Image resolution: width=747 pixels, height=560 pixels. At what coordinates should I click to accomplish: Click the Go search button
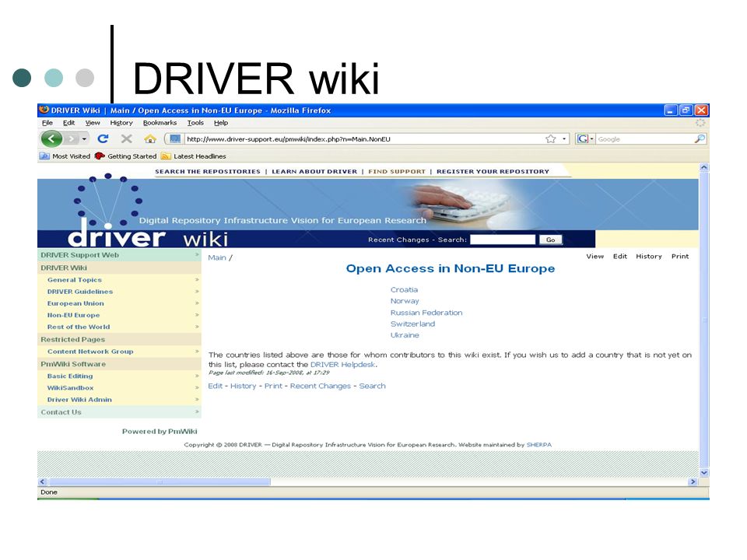click(550, 240)
